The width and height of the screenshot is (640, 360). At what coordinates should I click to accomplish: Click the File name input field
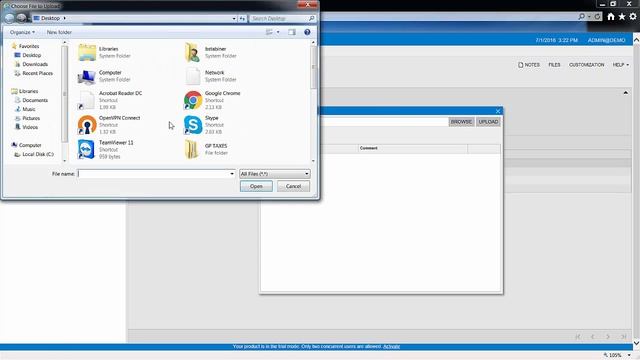pyautogui.click(x=153, y=174)
